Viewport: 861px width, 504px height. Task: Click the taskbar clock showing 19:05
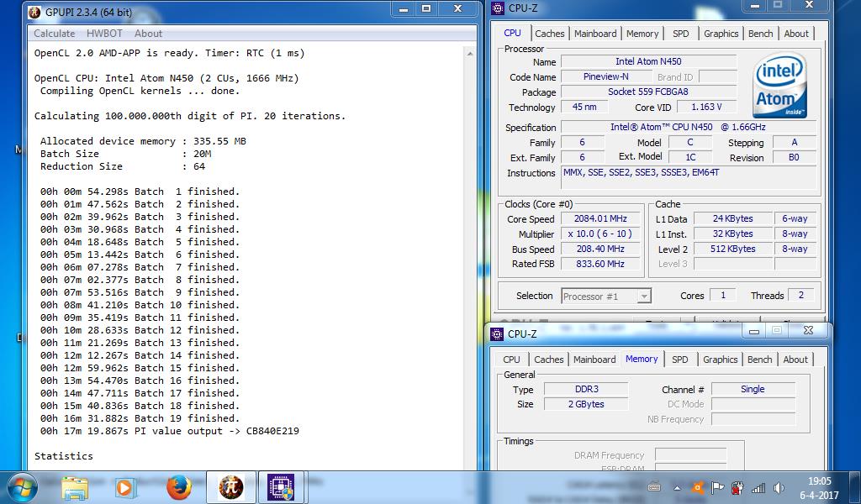pos(819,487)
